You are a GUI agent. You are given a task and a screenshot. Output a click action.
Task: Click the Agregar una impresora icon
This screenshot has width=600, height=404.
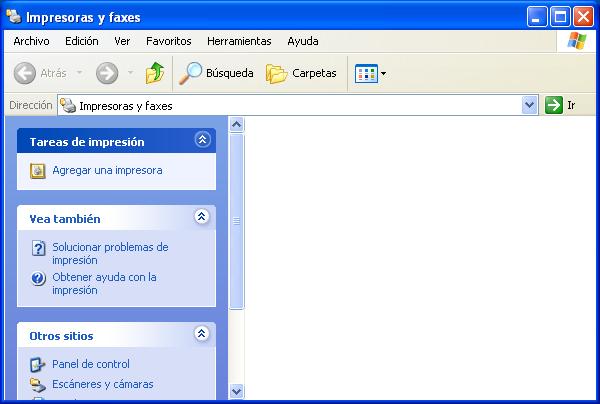click(38, 170)
